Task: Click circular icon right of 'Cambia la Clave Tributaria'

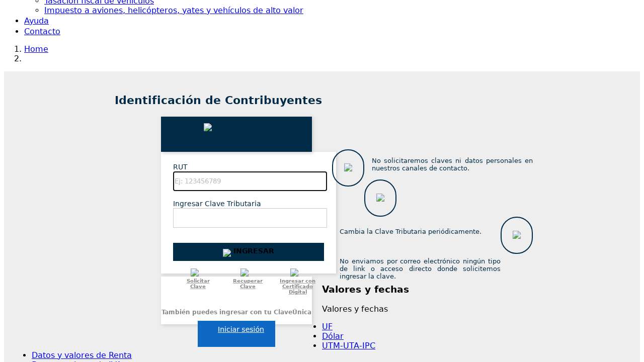Action: coord(517,235)
